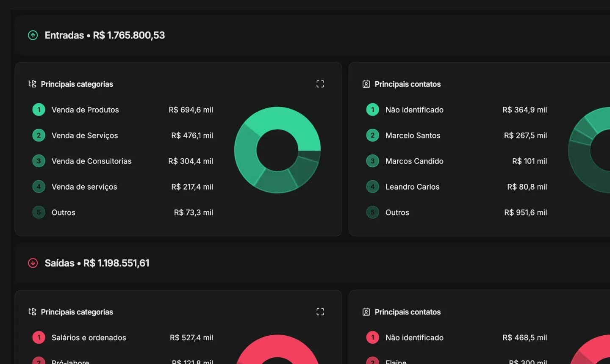Viewport: 610px width, 364px height.
Task: Click the Principais contatos title under Entradas
Action: click(x=408, y=84)
